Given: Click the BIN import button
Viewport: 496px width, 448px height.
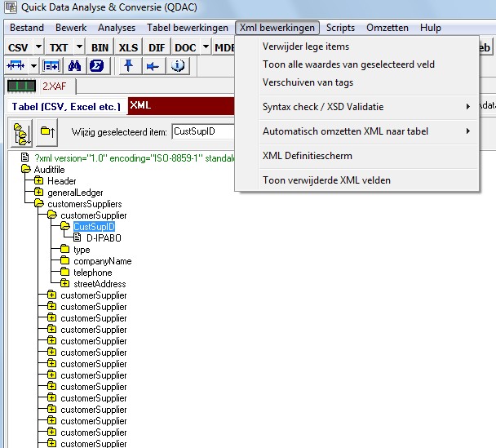Looking at the screenshot, I should (100, 47).
